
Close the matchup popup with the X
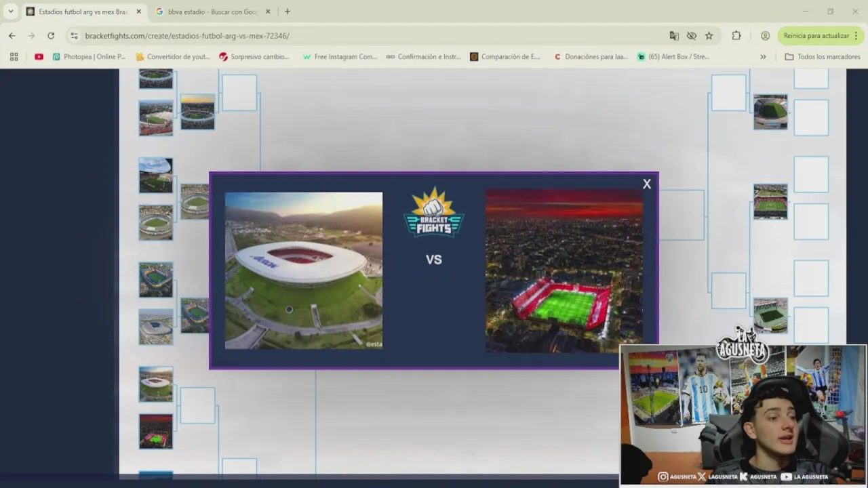[647, 184]
